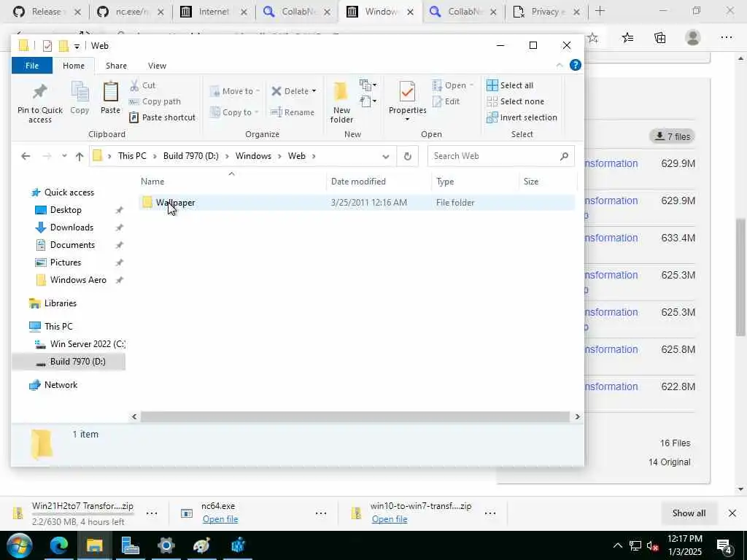Screen dimensions: 747x560
Task: Click the horizontal scrollbar in the file list
Action: tap(355, 416)
